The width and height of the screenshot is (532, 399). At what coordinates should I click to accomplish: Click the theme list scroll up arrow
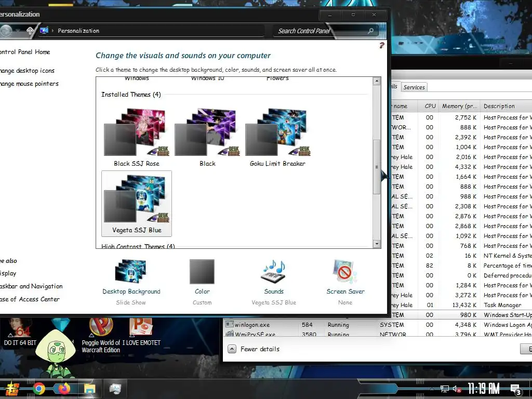pyautogui.click(x=377, y=81)
